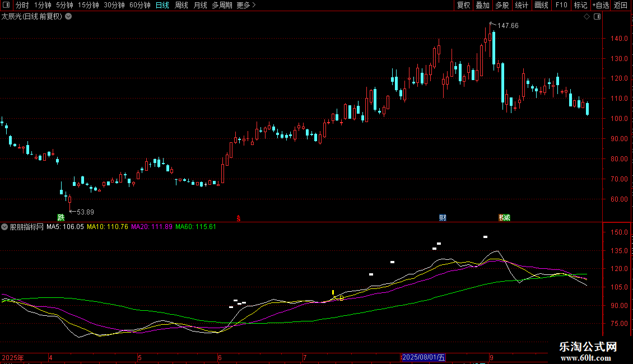Click the 叠加 overlay button
The width and height of the screenshot is (633, 364).
(x=482, y=5)
